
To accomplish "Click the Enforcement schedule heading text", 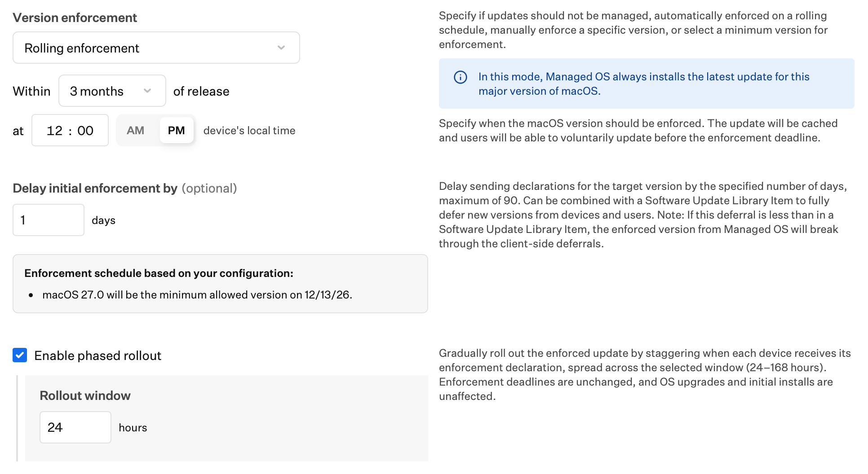I will [159, 273].
